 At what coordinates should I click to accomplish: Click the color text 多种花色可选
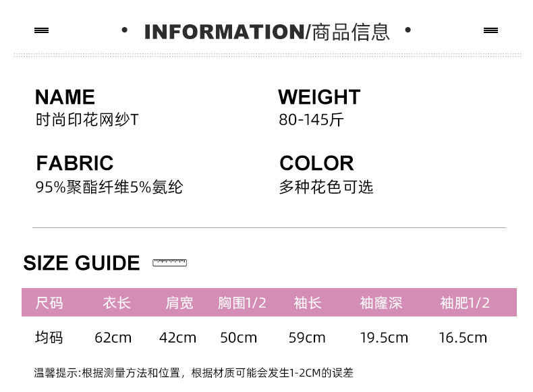pos(326,187)
